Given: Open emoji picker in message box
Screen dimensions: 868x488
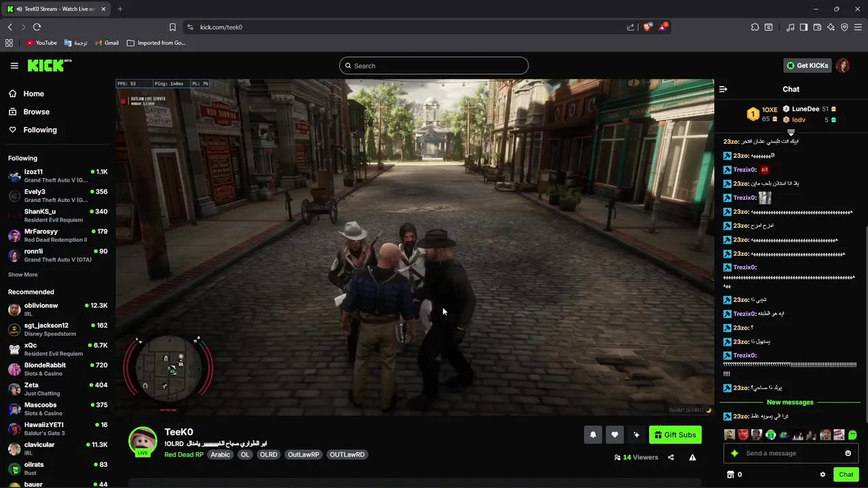Looking at the screenshot, I should (848, 453).
